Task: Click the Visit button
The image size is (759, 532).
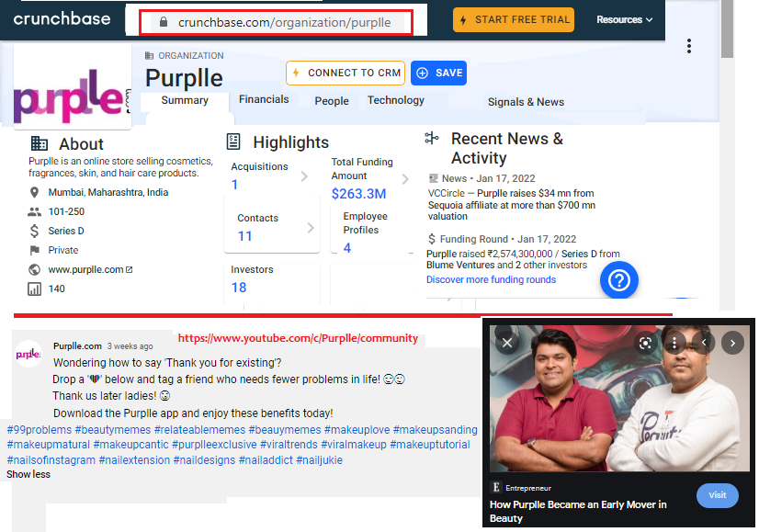Action: coord(718,495)
